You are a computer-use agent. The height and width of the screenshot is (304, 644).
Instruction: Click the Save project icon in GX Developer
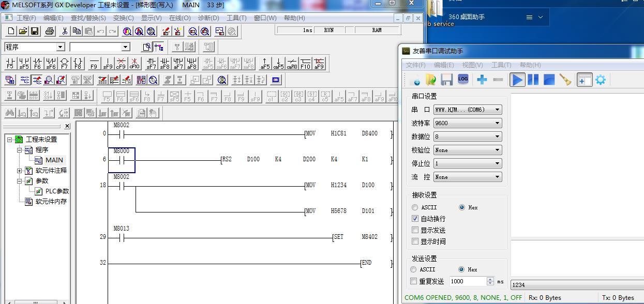coord(35,31)
